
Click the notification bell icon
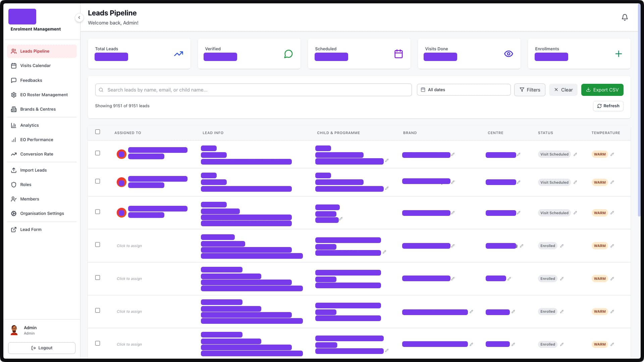coord(625,17)
